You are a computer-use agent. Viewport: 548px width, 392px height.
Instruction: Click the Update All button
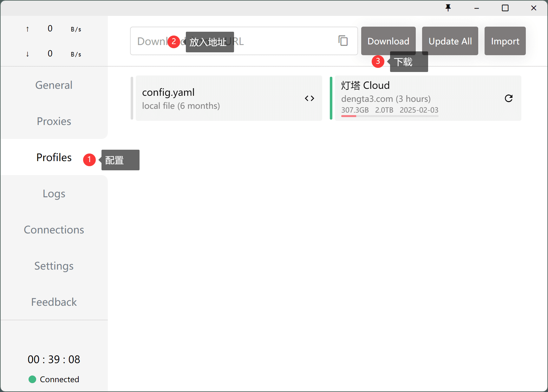point(450,41)
